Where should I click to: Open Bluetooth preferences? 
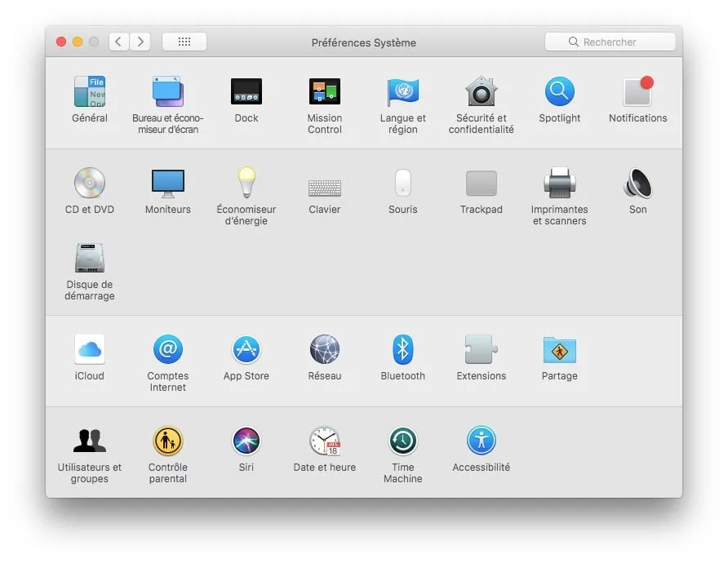(402, 349)
